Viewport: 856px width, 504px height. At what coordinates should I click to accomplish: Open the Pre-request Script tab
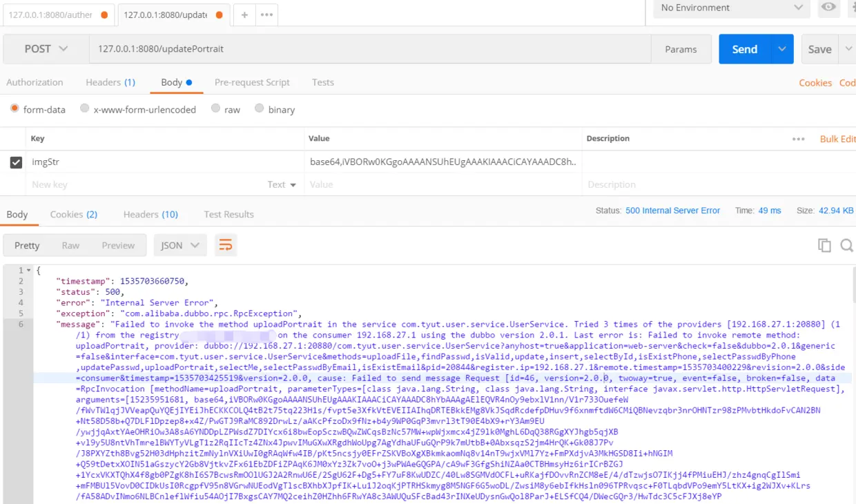252,82
